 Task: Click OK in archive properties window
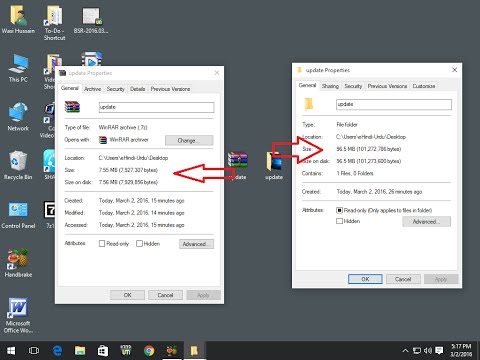[127, 295]
